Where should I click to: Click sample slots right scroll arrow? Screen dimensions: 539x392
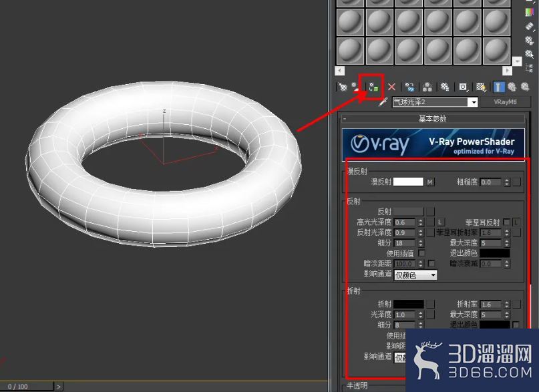pyautogui.click(x=507, y=70)
